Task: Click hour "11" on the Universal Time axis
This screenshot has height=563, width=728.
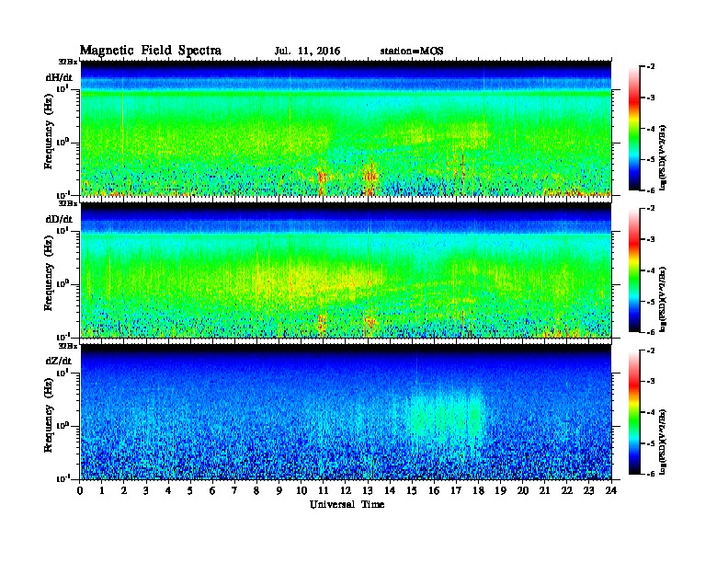Action: tap(324, 491)
